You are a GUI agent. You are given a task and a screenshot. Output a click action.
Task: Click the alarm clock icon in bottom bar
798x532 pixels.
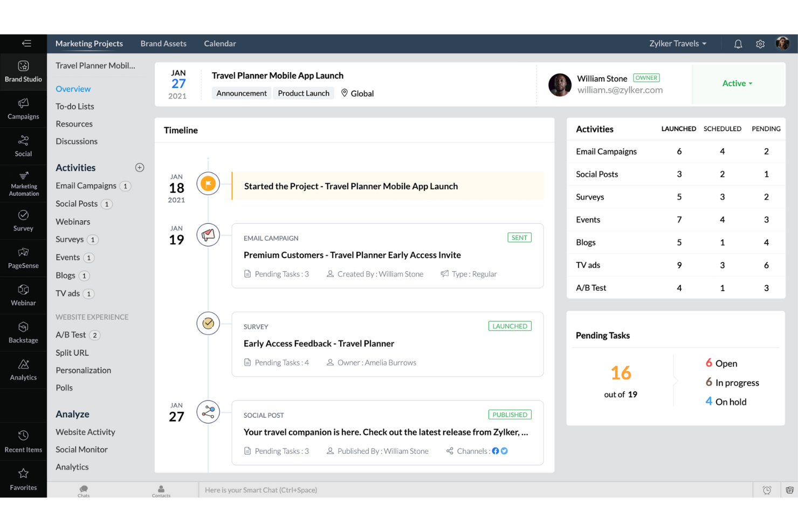[767, 490]
